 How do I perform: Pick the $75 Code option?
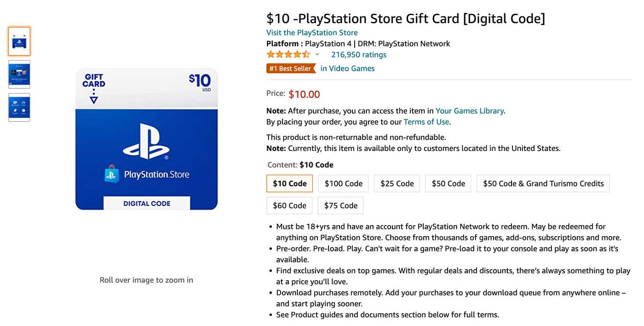(340, 205)
